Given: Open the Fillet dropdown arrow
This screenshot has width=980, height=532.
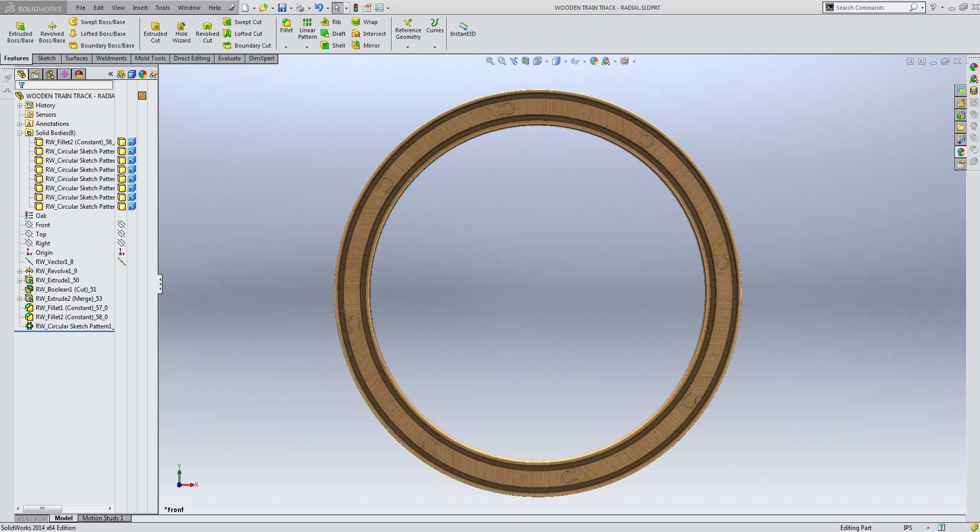Looking at the screenshot, I should [286, 47].
